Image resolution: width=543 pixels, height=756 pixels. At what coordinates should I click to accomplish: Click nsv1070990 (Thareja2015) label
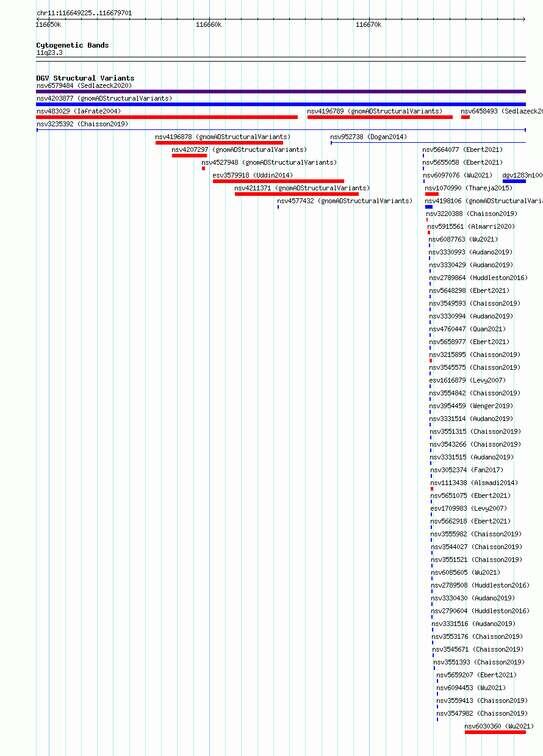tap(469, 188)
